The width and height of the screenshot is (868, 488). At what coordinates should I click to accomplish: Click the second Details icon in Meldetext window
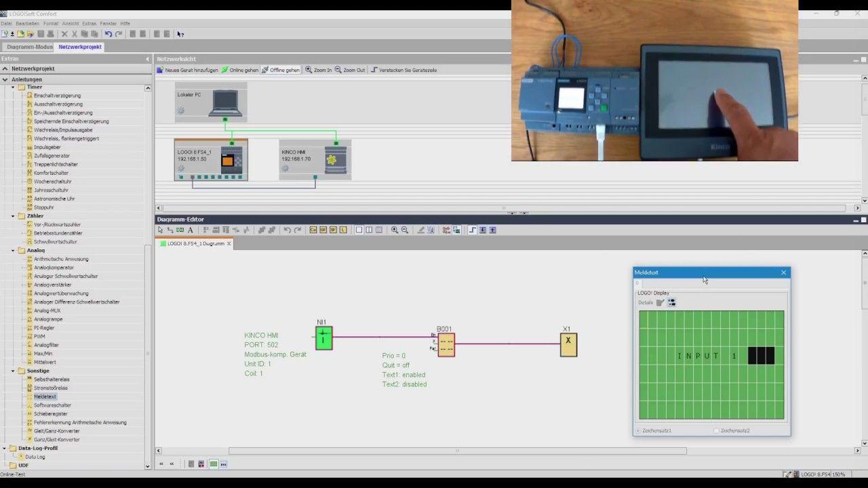point(671,302)
